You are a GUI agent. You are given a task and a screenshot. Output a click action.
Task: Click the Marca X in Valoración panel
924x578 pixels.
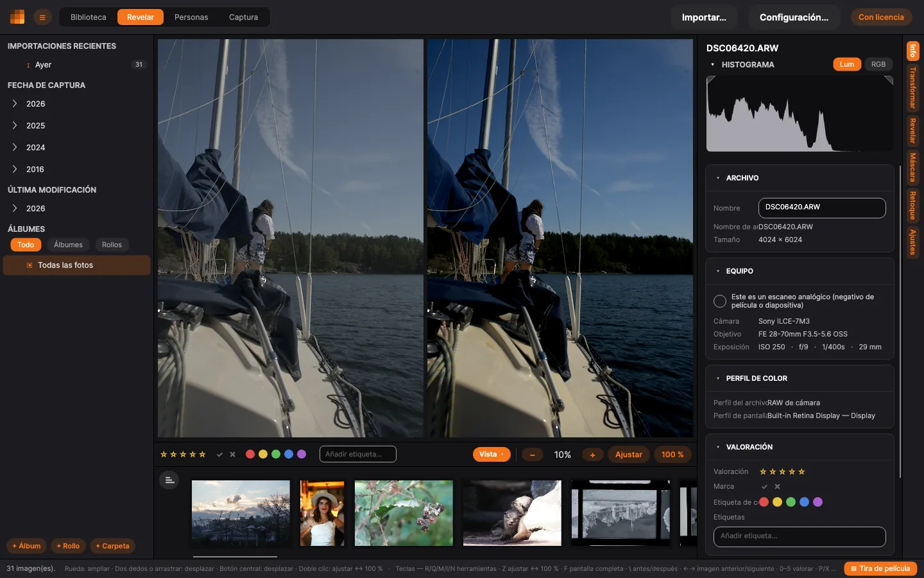point(777,486)
